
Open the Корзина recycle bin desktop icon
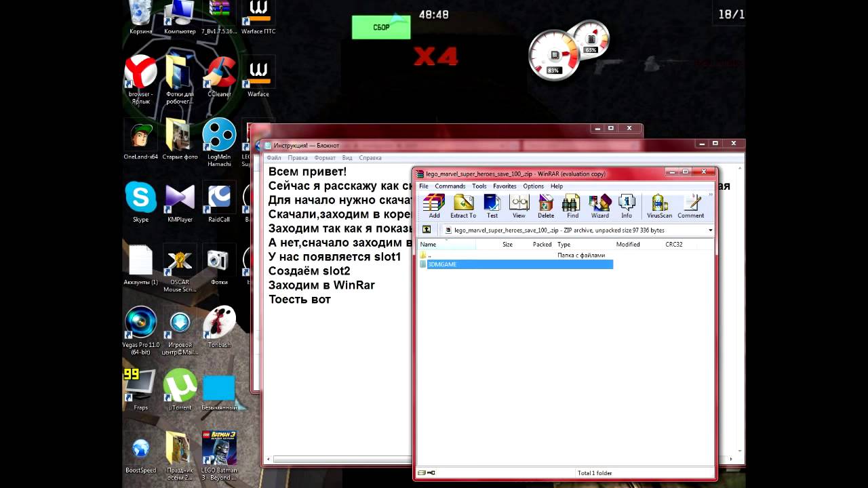[140, 18]
